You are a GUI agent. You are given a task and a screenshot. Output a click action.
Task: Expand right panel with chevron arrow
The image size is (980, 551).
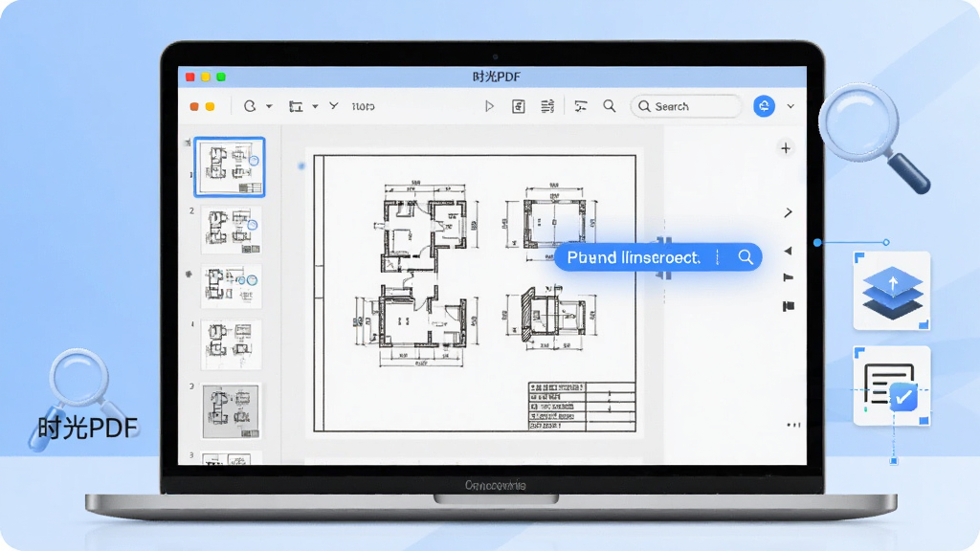(789, 212)
